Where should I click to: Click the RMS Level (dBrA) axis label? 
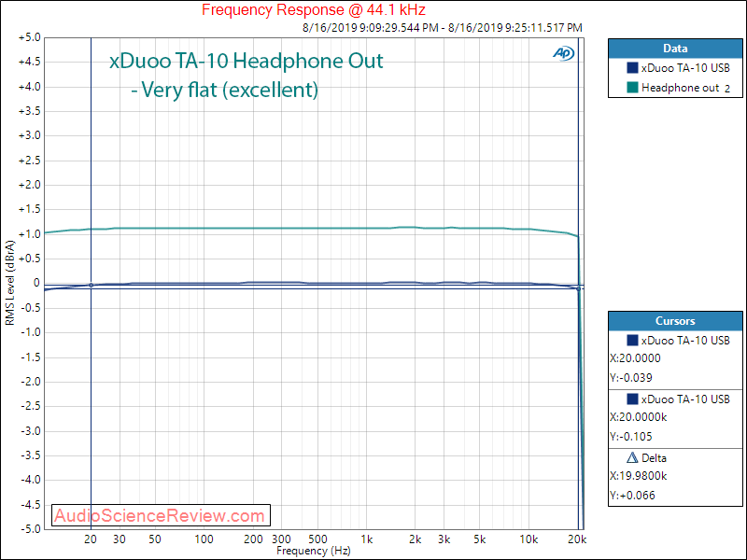click(x=9, y=283)
